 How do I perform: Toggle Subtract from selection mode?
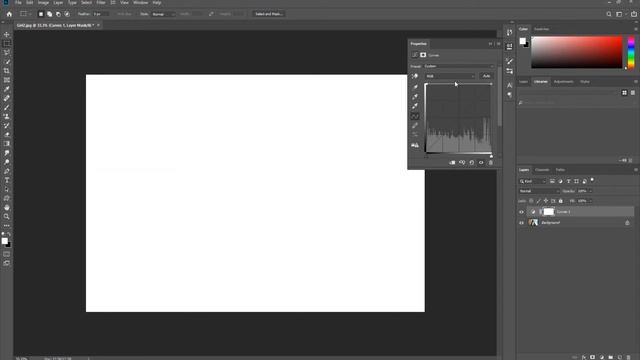tap(58, 14)
